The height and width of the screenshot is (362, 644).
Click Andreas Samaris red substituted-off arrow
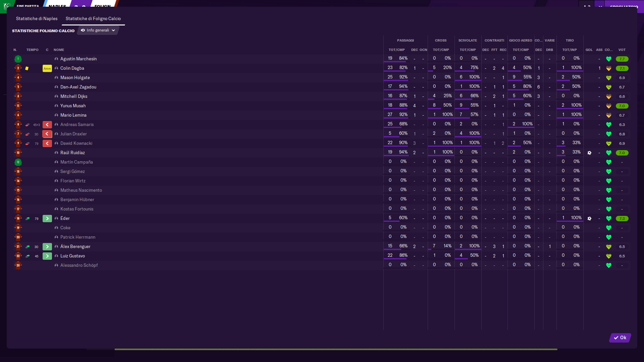point(47,125)
